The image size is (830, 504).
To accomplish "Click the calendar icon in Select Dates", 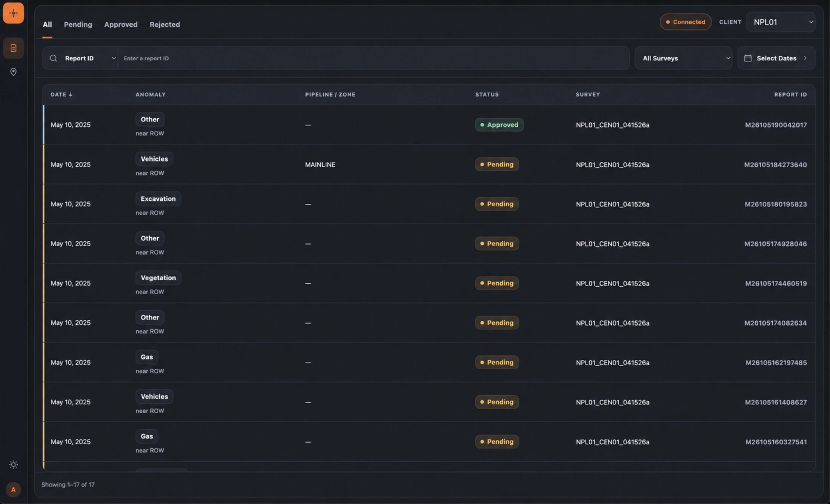I will click(748, 58).
